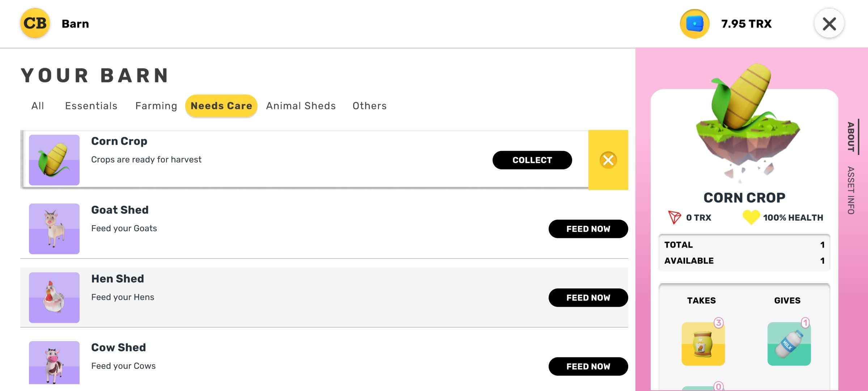868x391 pixels.
Task: Collect the Corn Crop harvest
Action: coord(532,160)
